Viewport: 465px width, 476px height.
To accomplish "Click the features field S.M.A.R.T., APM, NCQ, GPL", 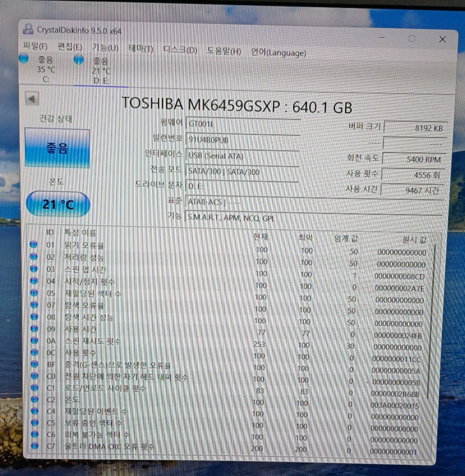I will (313, 218).
